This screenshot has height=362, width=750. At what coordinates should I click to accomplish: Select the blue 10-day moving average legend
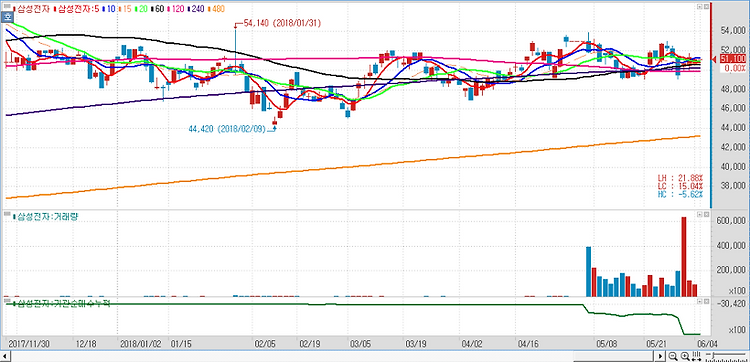point(109,9)
